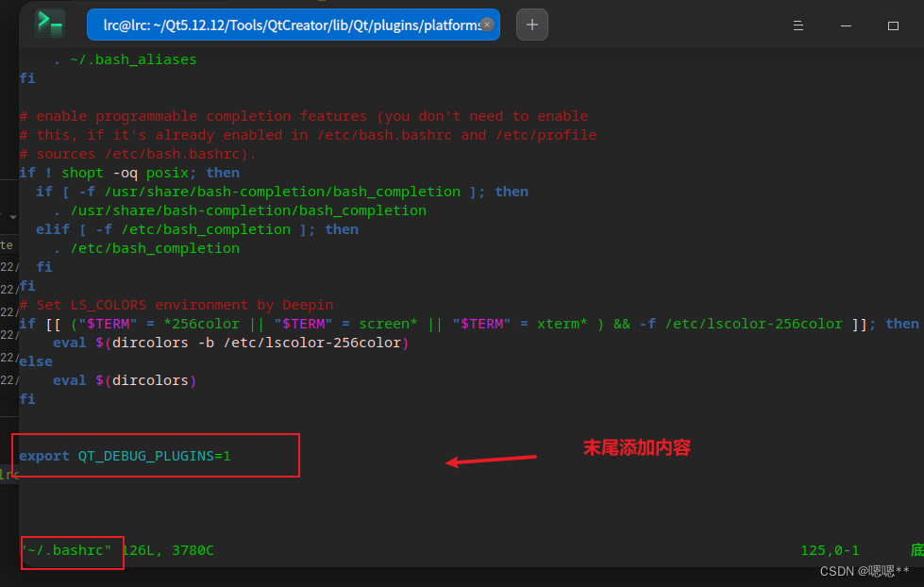Select the lrc@lrc platforms path tab
The width and height of the screenshot is (924, 587).
(293, 25)
